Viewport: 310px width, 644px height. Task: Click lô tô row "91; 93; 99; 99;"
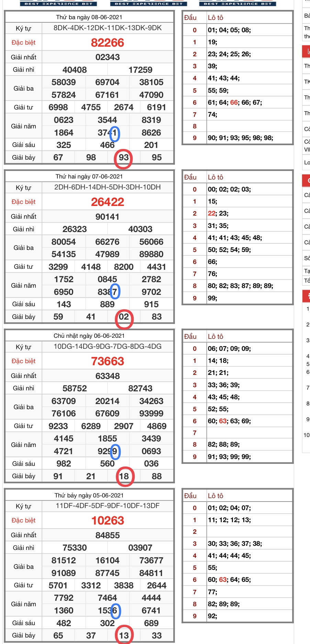tap(229, 457)
